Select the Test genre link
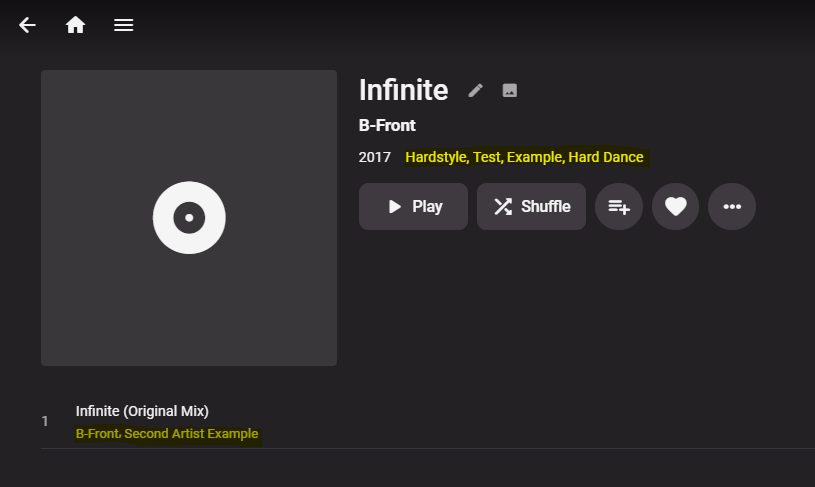The height and width of the screenshot is (487, 815). (487, 157)
